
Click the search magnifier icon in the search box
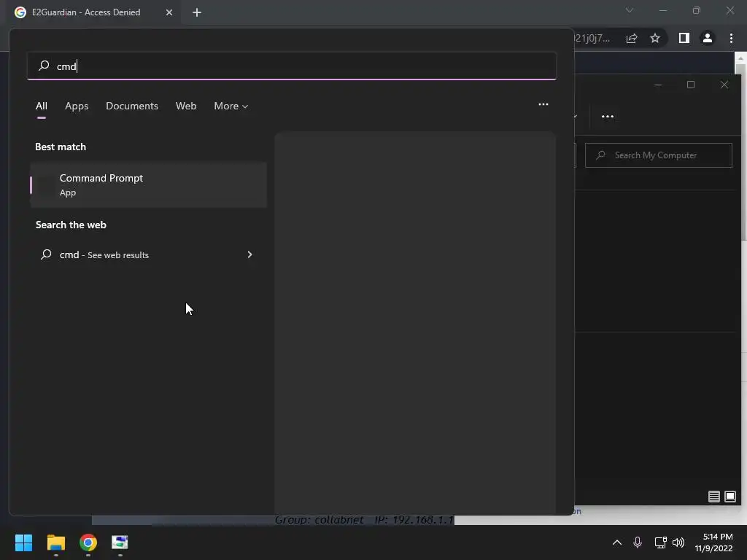[44, 65]
